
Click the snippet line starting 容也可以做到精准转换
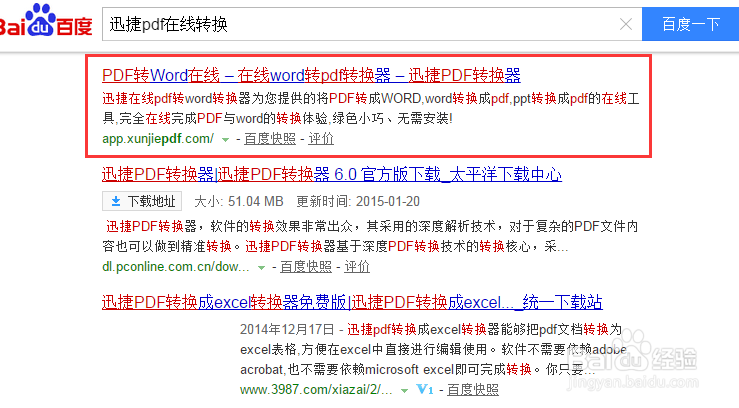(x=335, y=246)
